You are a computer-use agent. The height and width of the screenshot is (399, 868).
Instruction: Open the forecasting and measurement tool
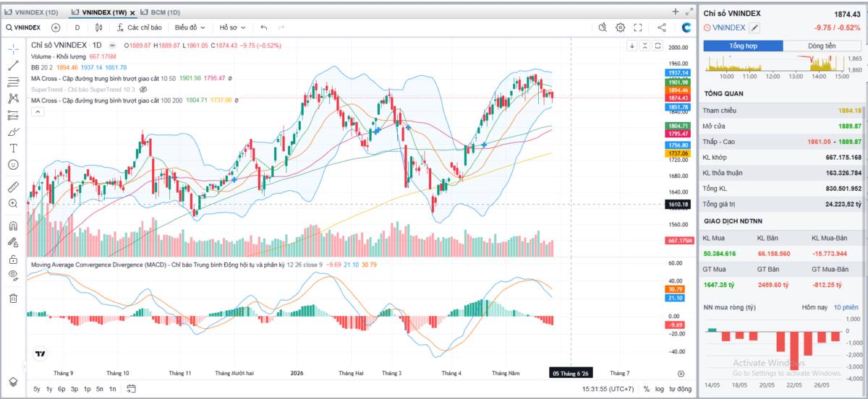tap(13, 115)
